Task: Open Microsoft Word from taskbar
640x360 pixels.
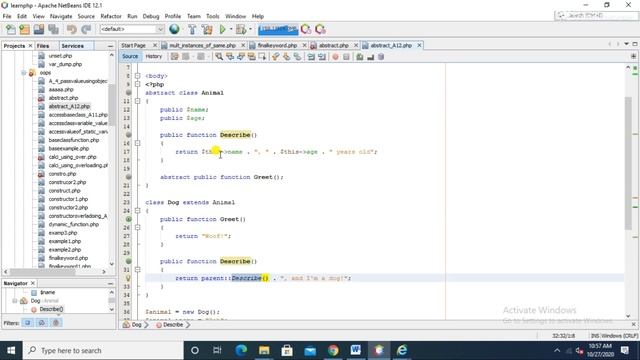Action: pos(356,350)
